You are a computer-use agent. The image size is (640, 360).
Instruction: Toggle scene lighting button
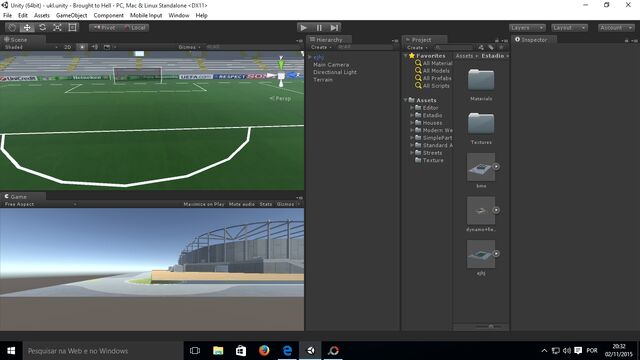(x=82, y=47)
